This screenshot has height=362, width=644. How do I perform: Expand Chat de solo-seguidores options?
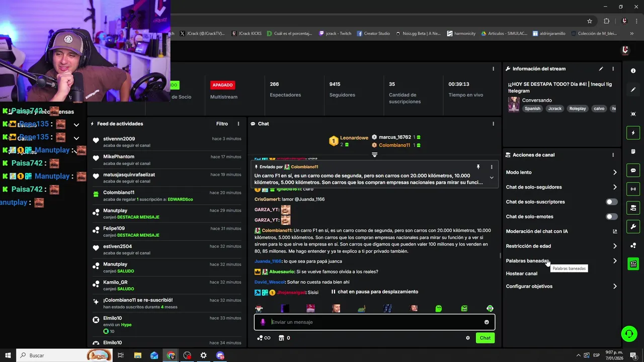coord(615,187)
